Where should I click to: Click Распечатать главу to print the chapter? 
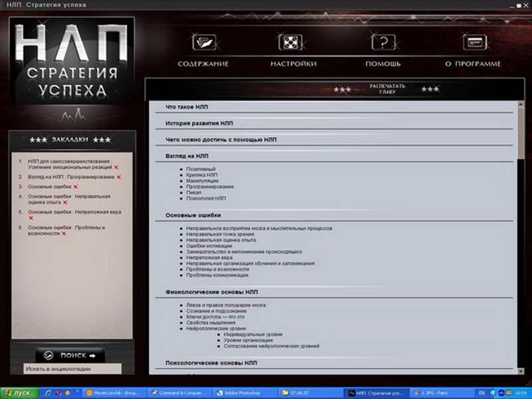tap(387, 89)
